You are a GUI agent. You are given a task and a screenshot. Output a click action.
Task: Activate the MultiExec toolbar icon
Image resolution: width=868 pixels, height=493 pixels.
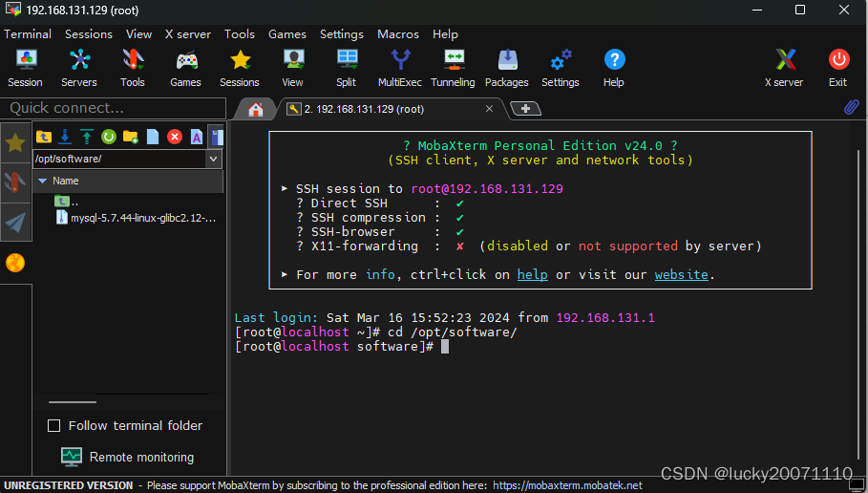[x=400, y=68]
